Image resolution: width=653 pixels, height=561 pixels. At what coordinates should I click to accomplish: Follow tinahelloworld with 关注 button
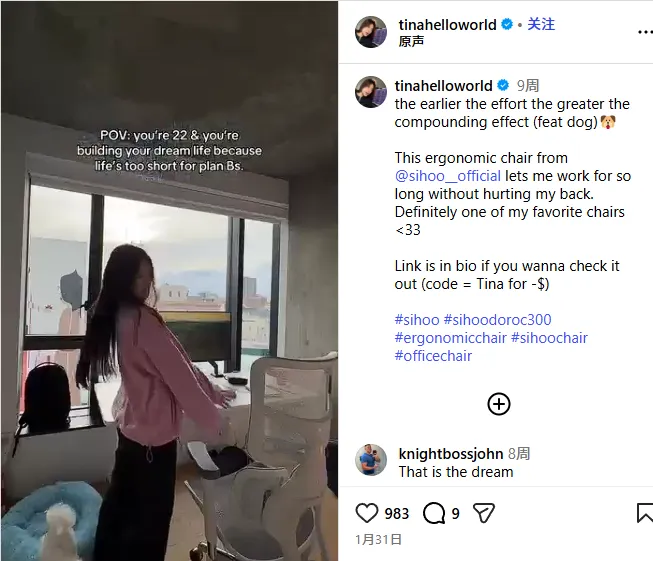(541, 24)
